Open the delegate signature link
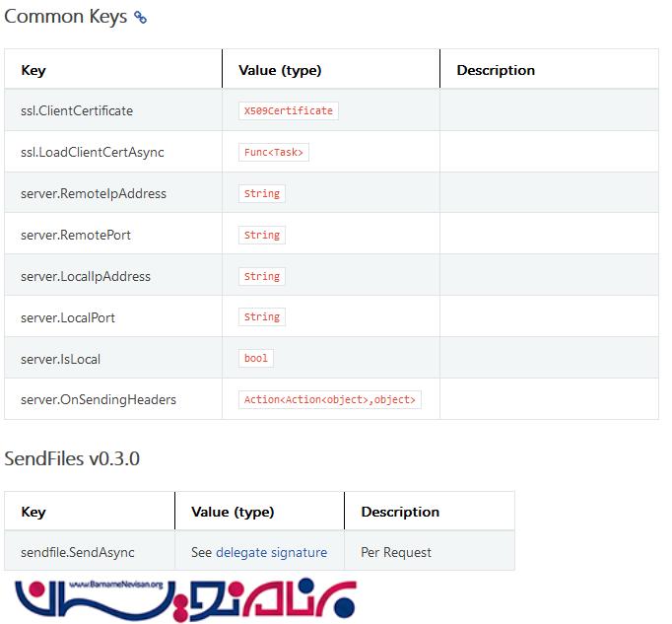Viewport: 672px width, 624px height. pos(271,552)
